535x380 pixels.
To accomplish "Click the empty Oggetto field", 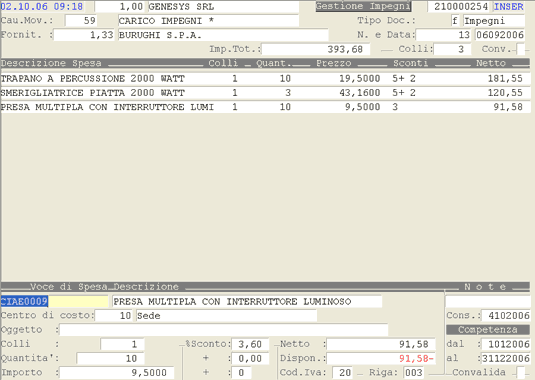I will click(x=223, y=330).
